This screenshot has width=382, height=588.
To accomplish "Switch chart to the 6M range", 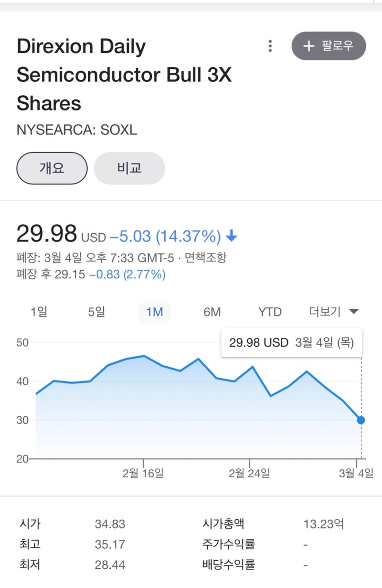I will click(212, 312).
